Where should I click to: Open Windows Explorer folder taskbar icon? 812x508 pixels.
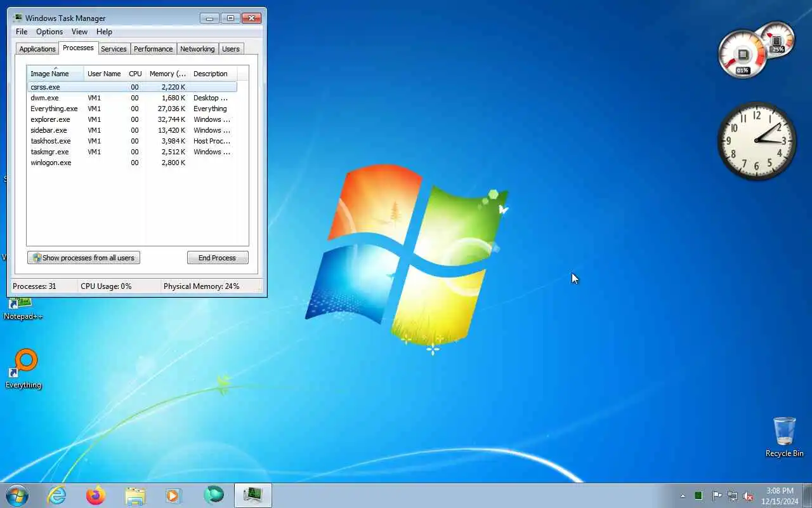click(x=135, y=495)
